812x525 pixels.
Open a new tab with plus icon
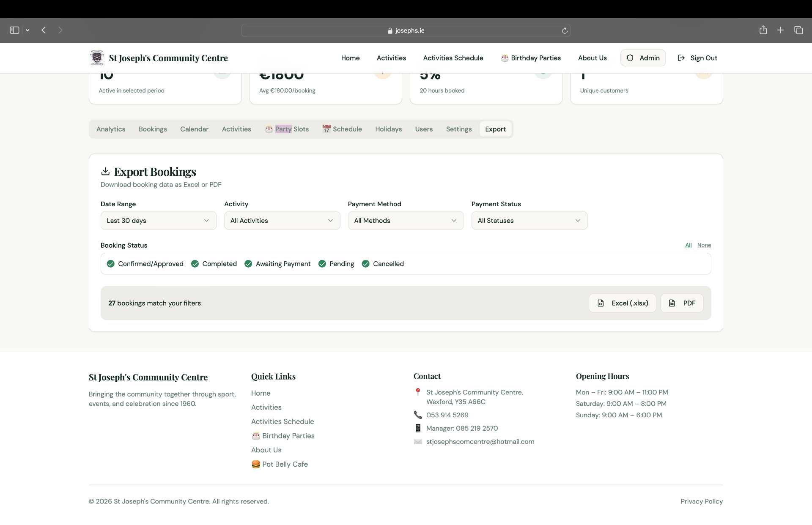(780, 30)
